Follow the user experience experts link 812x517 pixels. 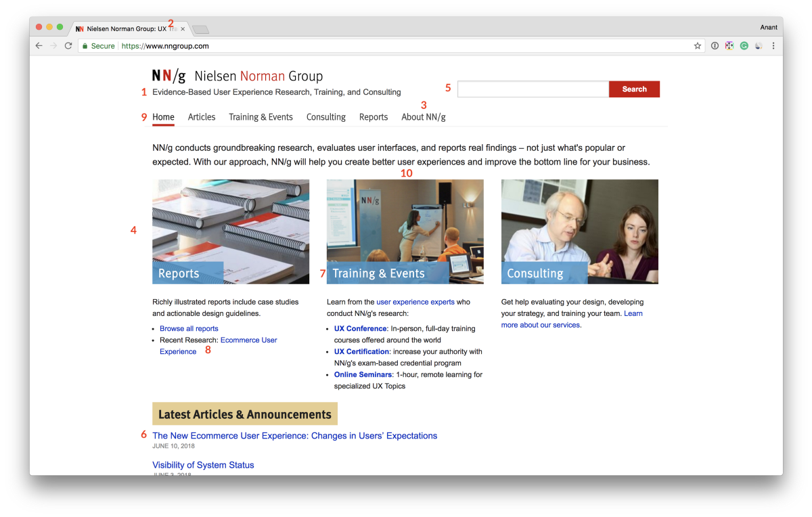(415, 302)
